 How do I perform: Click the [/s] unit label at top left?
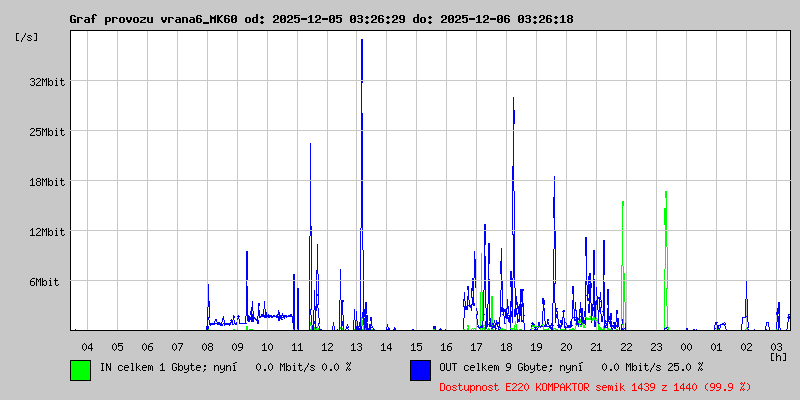pos(27,37)
